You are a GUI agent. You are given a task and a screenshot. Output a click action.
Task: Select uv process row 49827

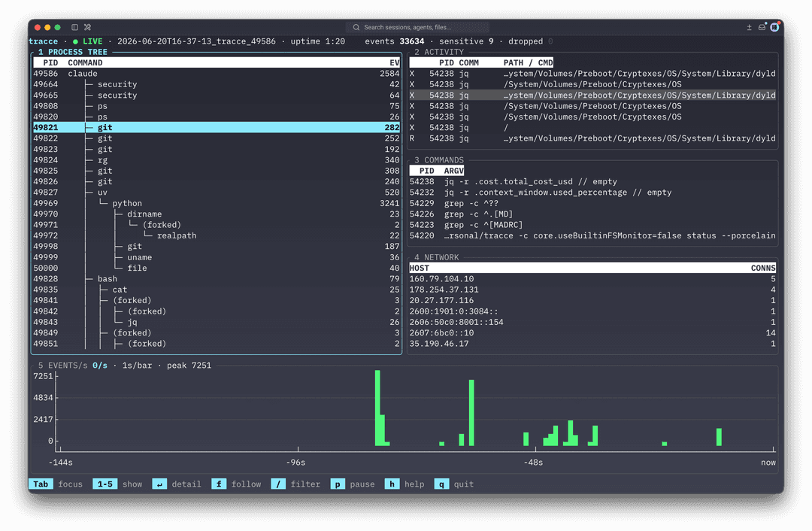pyautogui.click(x=217, y=193)
